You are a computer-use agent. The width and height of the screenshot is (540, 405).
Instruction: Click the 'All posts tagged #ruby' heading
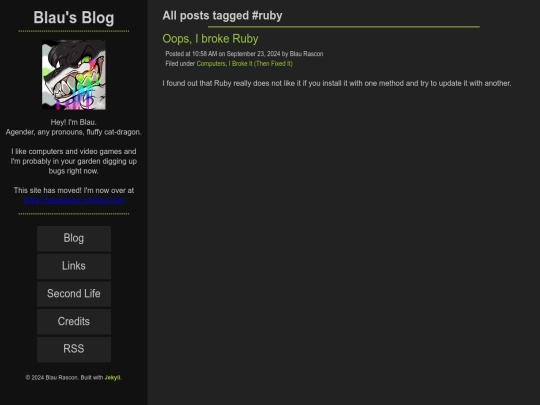(222, 15)
